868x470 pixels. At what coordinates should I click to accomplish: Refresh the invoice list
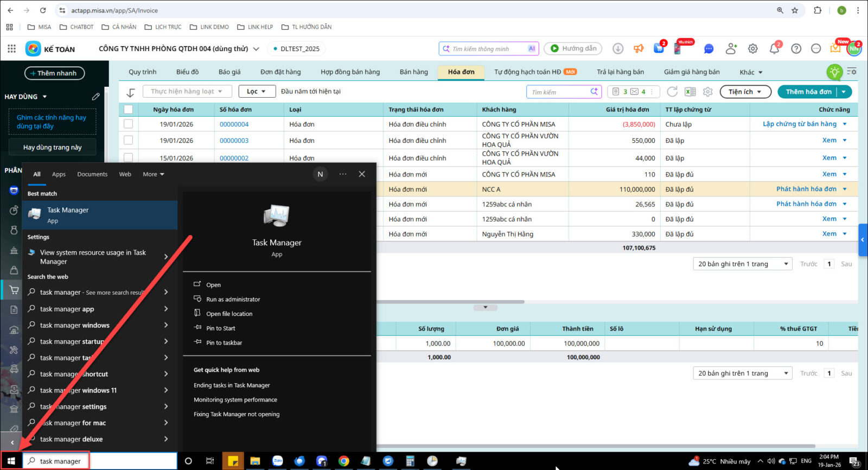tap(672, 92)
